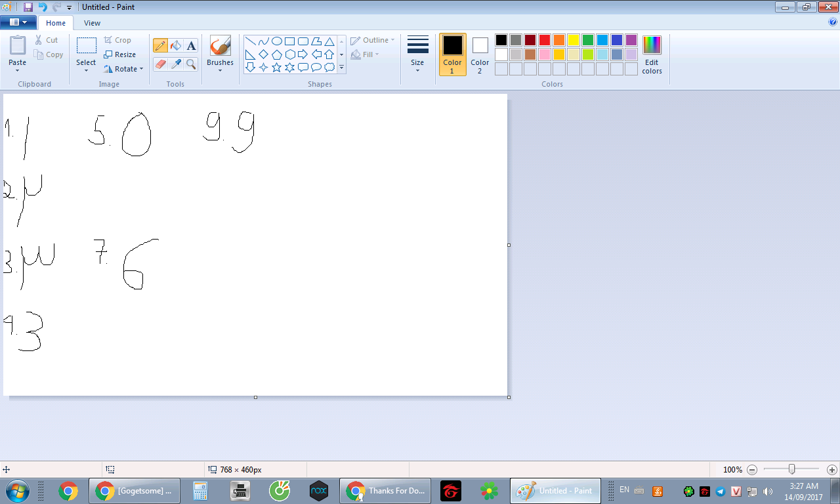This screenshot has height=504, width=840.
Task: Open the Nox taskbar icon
Action: 318,491
